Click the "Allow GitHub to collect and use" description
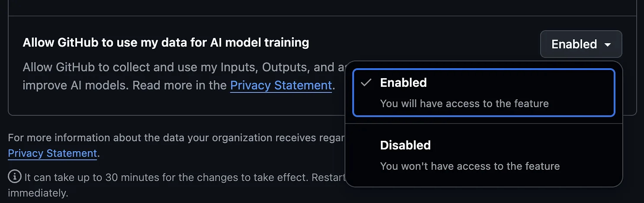The height and width of the screenshot is (203, 644). click(173, 67)
